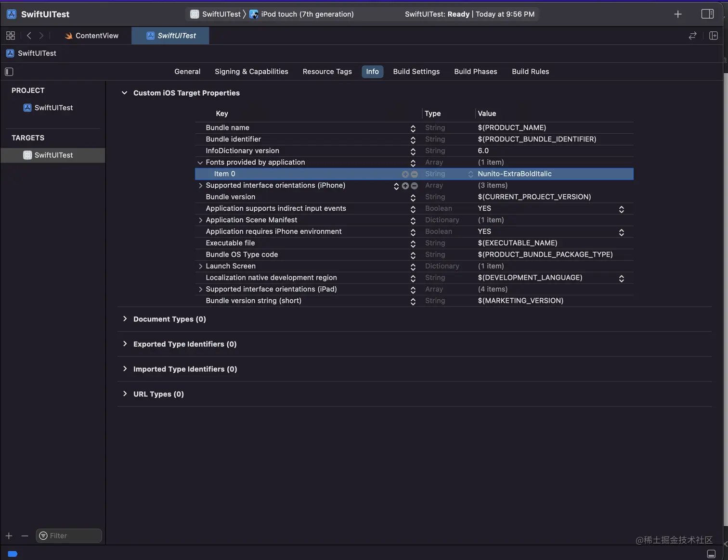Viewport: 728px width, 560px height.
Task: Open the related items grid menu
Action: tap(11, 36)
